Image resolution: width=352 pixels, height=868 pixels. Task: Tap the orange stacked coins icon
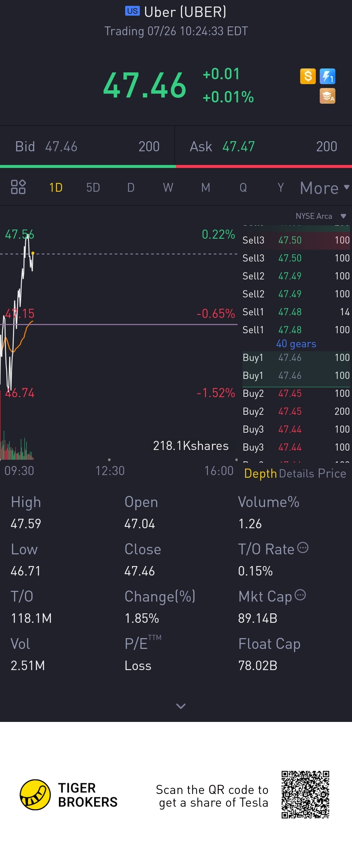[328, 96]
